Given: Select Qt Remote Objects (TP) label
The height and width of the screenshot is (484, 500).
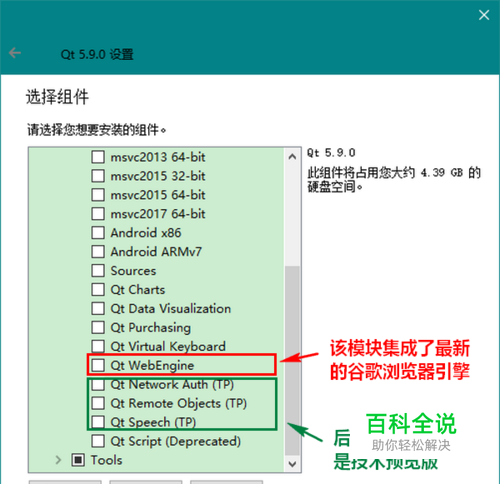Looking at the screenshot, I should [x=179, y=404].
